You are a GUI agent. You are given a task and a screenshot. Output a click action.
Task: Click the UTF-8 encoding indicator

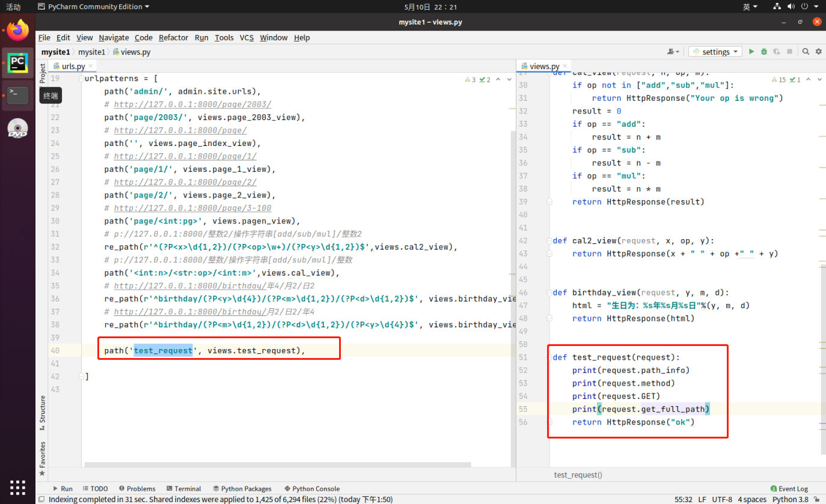[x=722, y=499]
